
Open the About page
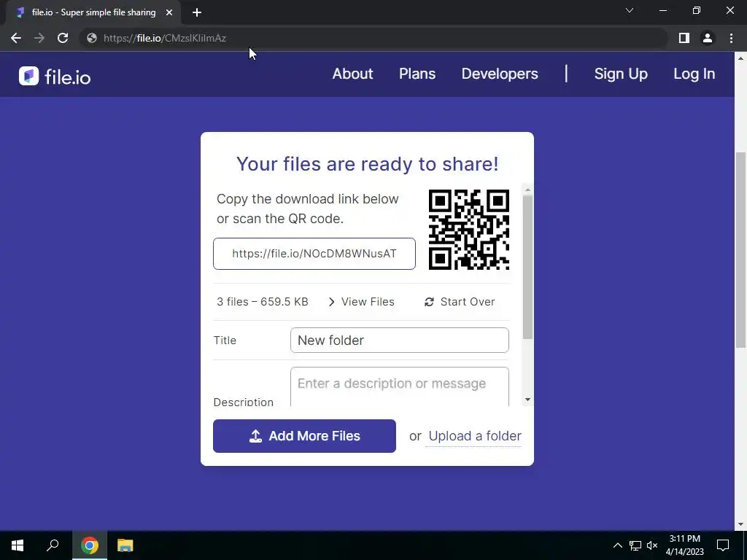(352, 74)
